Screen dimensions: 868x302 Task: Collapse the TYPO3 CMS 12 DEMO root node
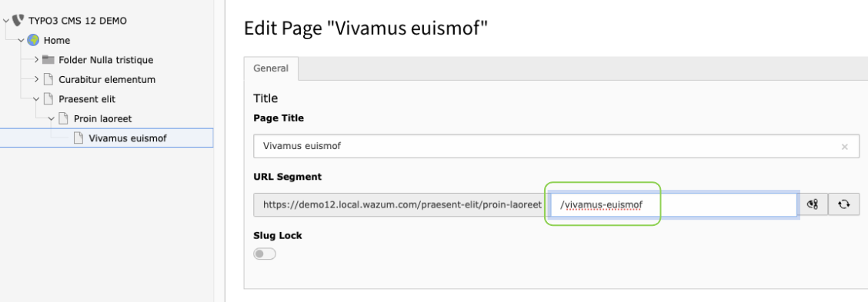click(6, 21)
